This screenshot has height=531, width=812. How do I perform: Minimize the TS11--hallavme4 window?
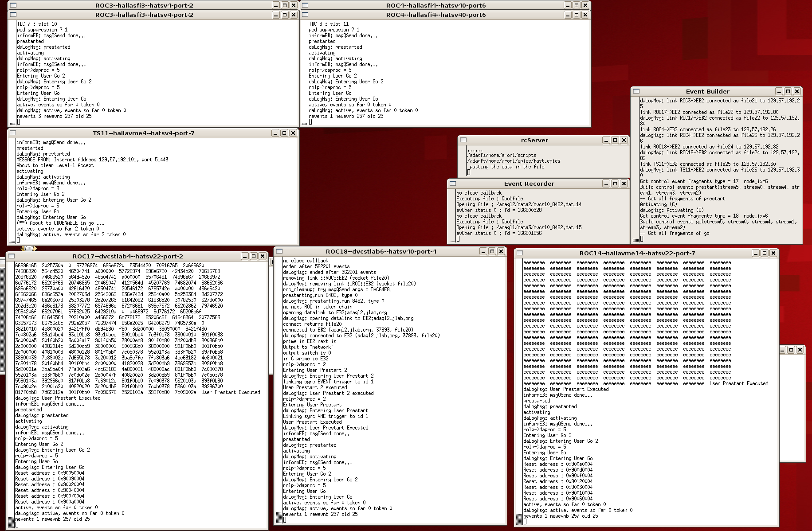(275, 133)
